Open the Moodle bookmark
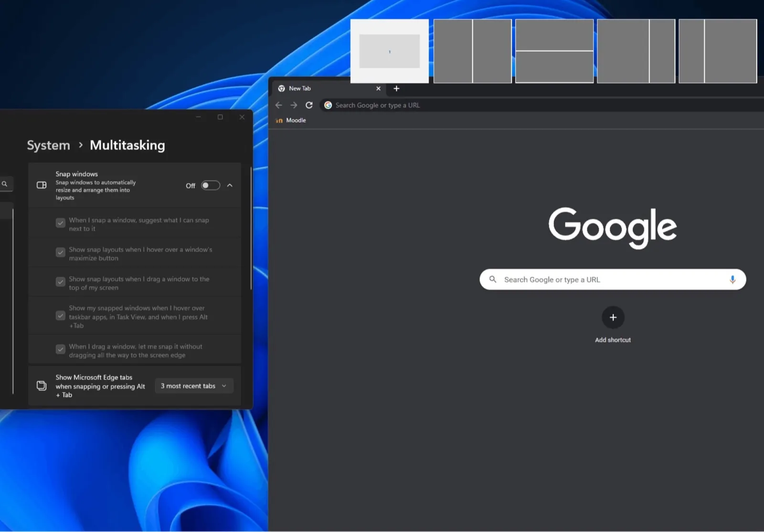Image resolution: width=764 pixels, height=532 pixels. [x=290, y=120]
